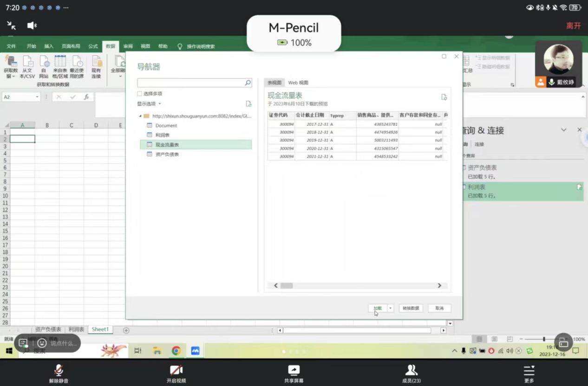The width and height of the screenshot is (588, 386).
Task: Open Chrome from the Windows taskbar
Action: pyautogui.click(x=176, y=351)
